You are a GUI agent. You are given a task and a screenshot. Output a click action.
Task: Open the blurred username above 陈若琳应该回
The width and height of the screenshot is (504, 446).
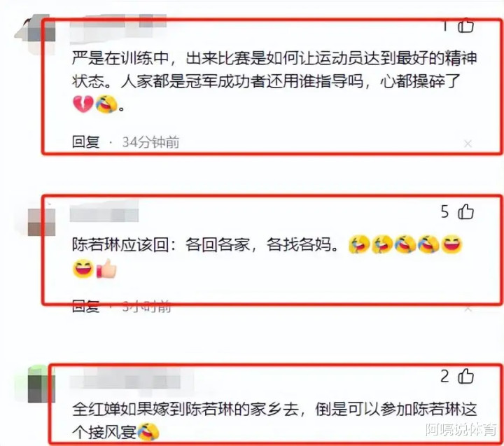tap(104, 212)
